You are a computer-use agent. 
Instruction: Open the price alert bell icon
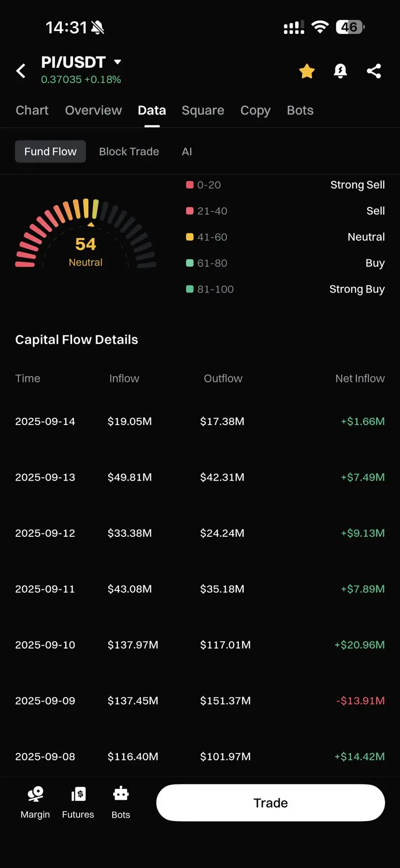click(x=341, y=71)
